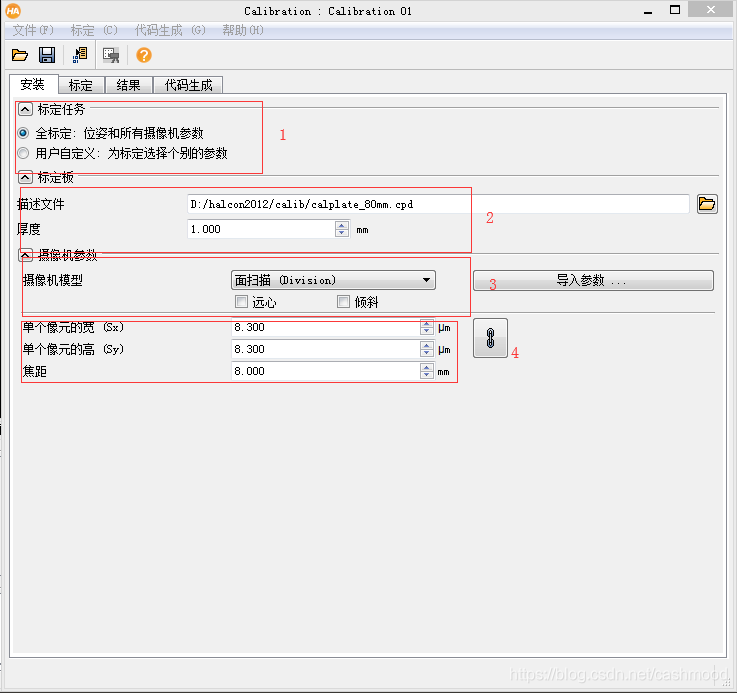737x693 pixels.
Task: Enable the 远心 telecentric checkbox
Action: (241, 302)
